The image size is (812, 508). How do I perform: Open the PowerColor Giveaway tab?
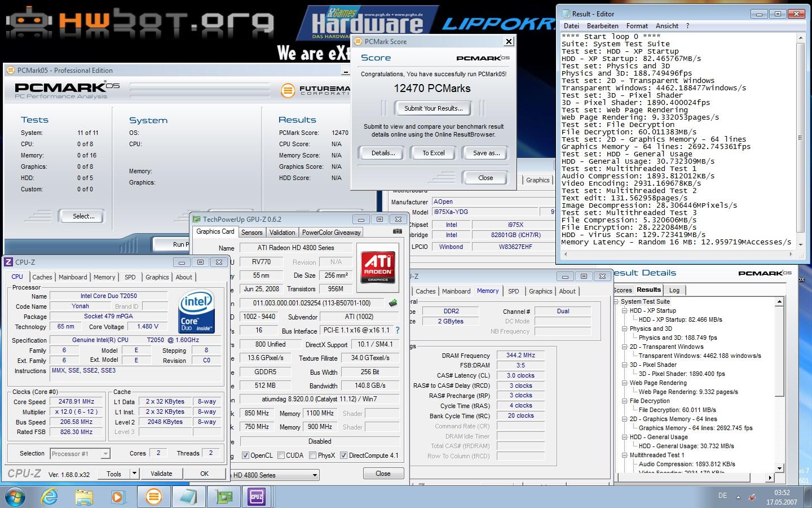[x=331, y=233]
